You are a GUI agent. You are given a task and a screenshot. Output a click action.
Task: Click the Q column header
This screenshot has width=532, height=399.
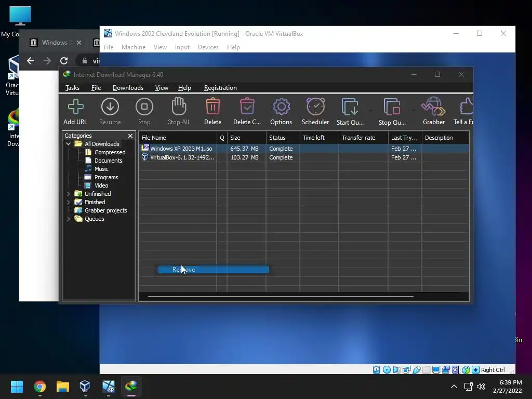222,138
